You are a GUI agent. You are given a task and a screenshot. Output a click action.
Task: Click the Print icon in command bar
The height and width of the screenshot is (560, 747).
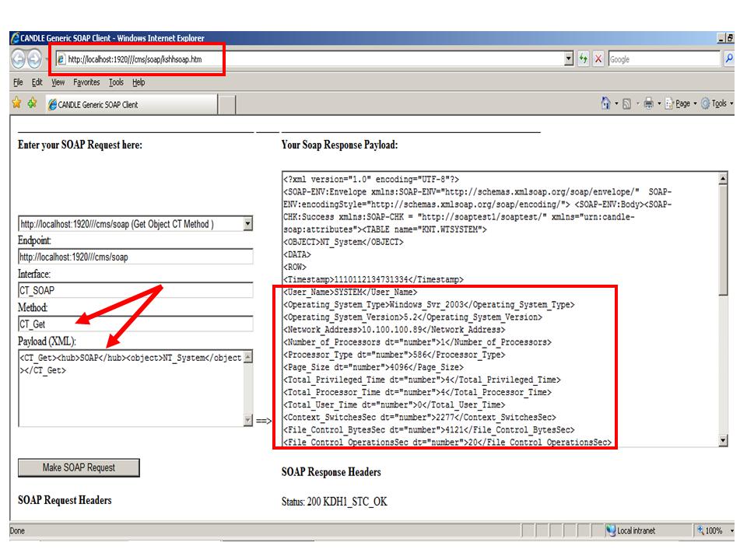click(x=648, y=103)
